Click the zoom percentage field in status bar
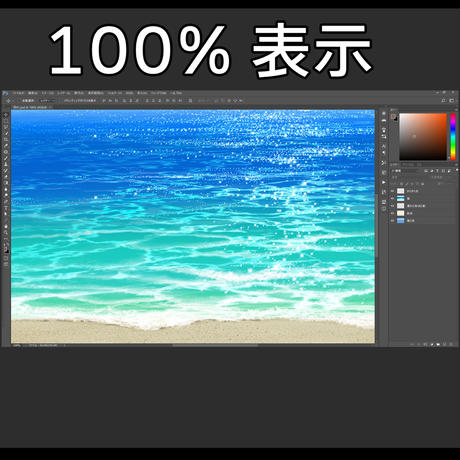 coord(16,345)
